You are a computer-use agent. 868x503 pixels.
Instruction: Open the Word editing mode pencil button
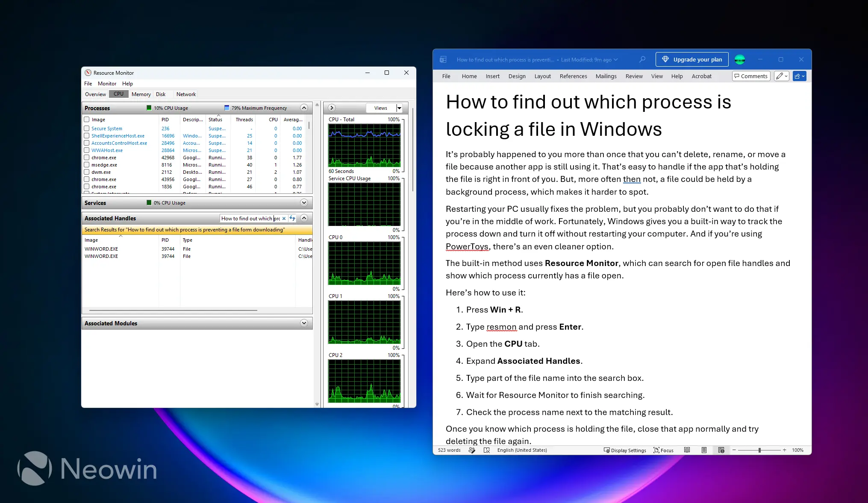coord(781,76)
